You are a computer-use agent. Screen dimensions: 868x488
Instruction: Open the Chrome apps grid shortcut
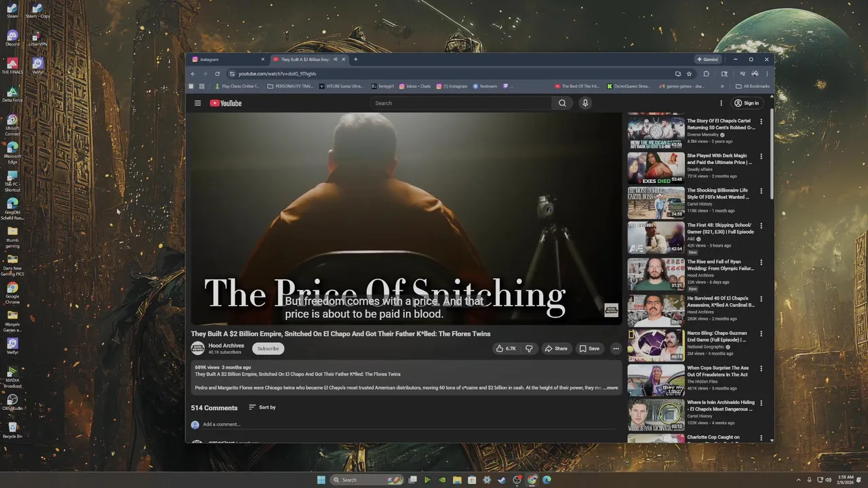pos(201,86)
